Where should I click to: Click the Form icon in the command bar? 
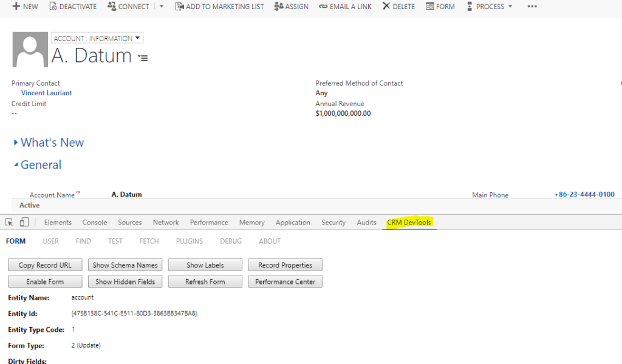429,6
